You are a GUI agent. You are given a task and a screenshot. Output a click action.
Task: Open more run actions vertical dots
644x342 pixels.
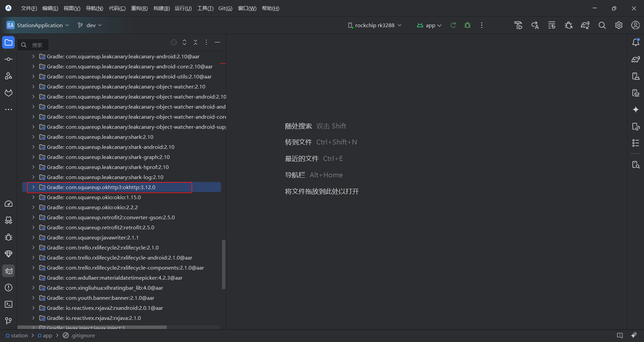[482, 25]
